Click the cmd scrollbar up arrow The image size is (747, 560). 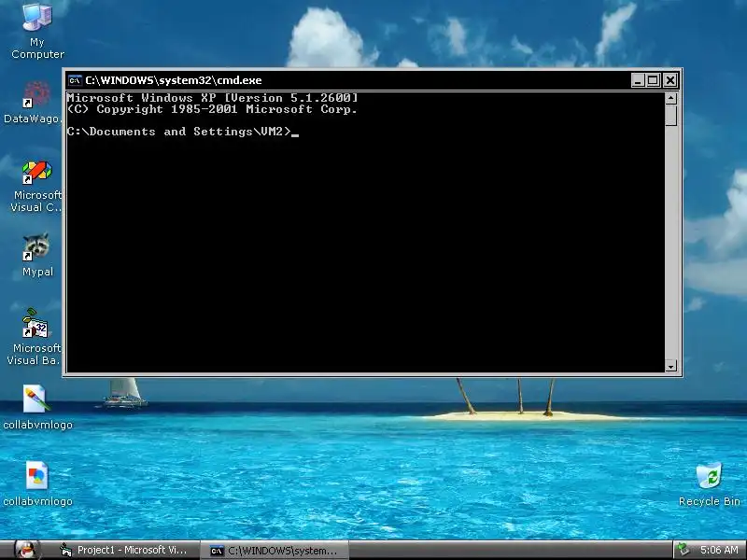(x=670, y=99)
